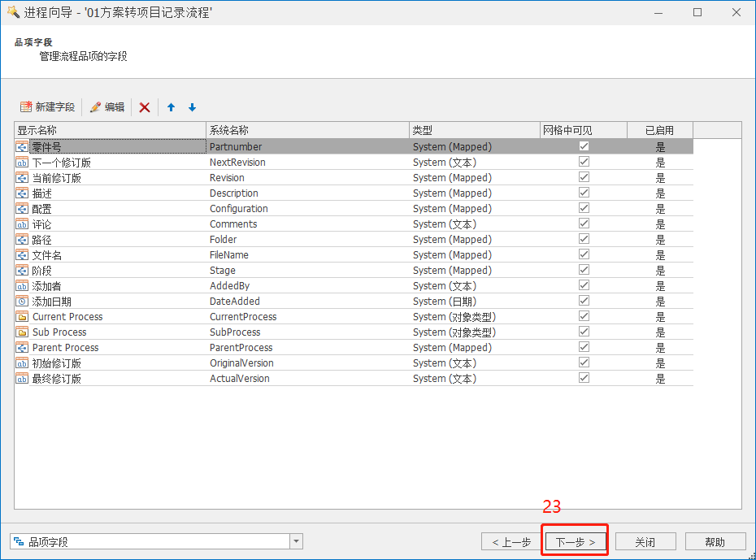Click the 系统名称 column header
The image size is (756, 560).
tap(307, 130)
